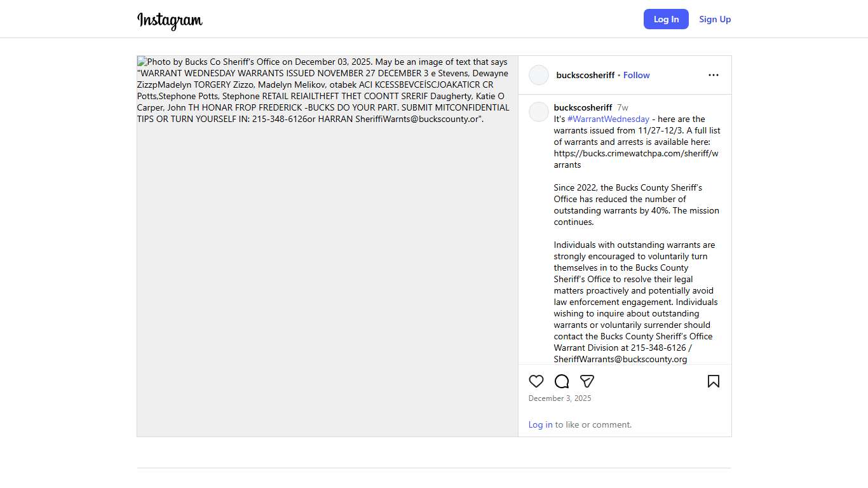Open the #WarrantWednesday hashtag
The height and width of the screenshot is (488, 868).
[608, 119]
